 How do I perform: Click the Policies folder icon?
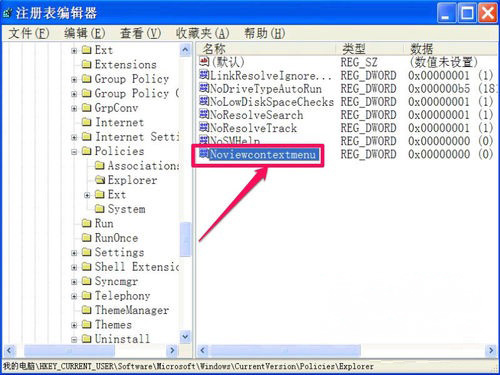click(86, 151)
